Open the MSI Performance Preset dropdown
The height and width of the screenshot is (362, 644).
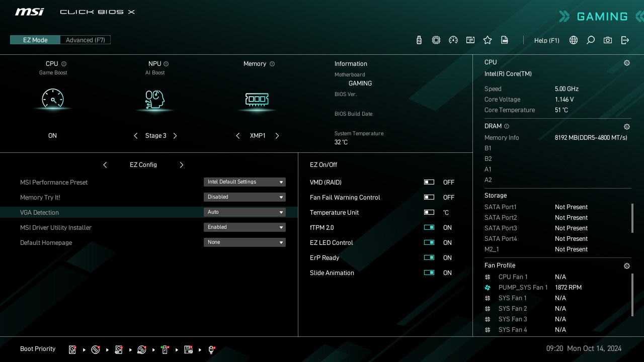point(245,182)
